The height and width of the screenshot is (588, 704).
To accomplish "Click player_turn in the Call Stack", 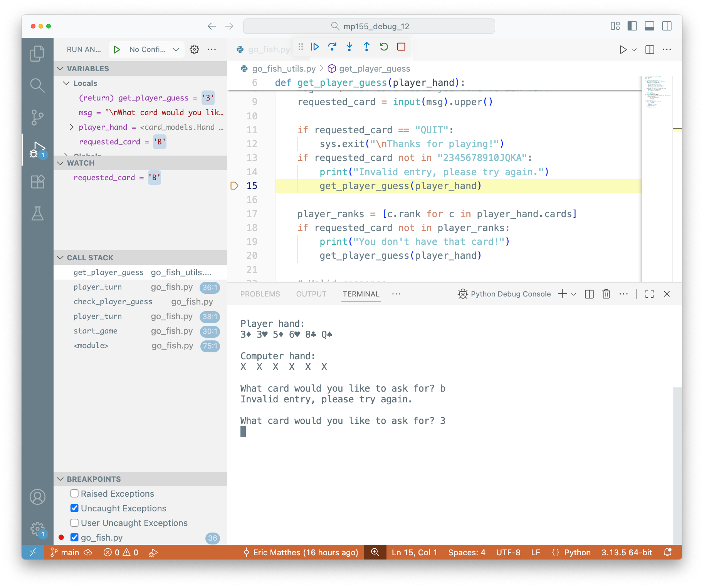I will 97,287.
